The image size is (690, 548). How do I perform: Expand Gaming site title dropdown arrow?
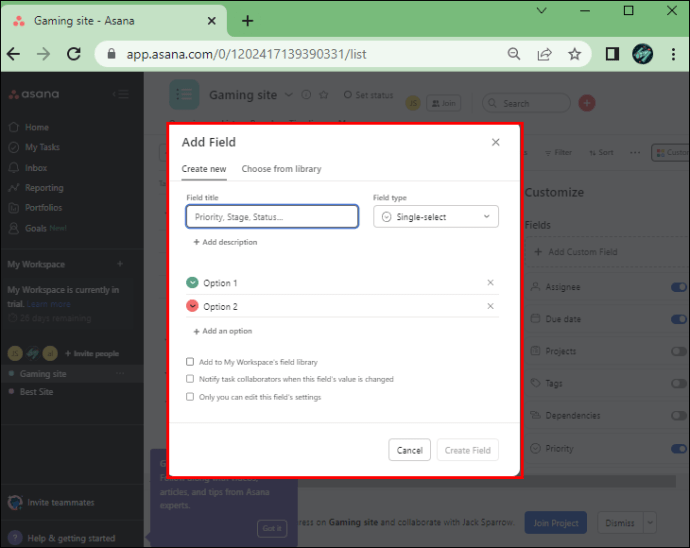pyautogui.click(x=289, y=95)
